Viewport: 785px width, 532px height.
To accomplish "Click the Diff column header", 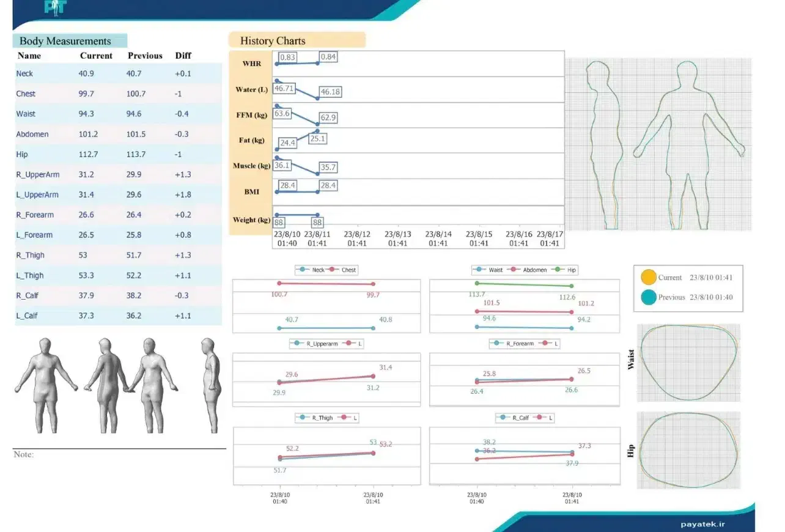I will click(183, 56).
